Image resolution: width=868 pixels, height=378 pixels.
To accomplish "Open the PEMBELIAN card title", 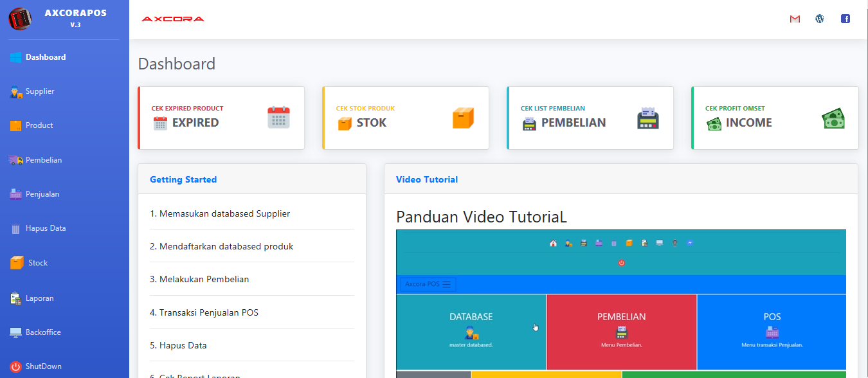I will (x=574, y=123).
